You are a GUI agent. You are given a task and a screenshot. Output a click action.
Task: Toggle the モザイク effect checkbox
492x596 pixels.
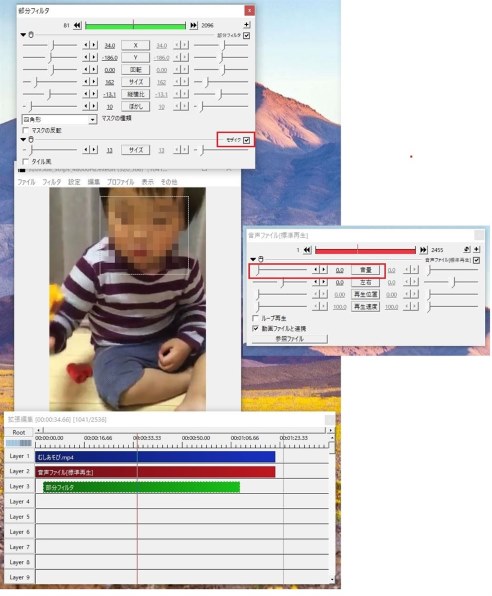tap(247, 140)
